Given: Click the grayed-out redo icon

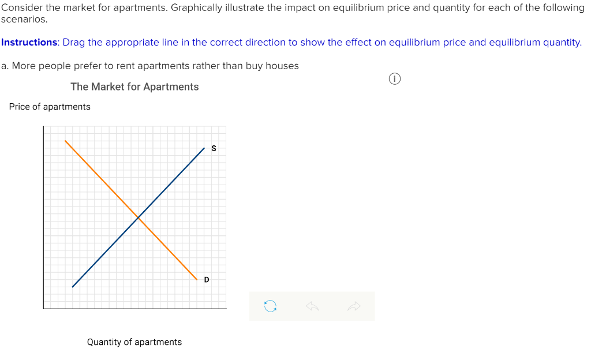Looking at the screenshot, I should coord(354,306).
